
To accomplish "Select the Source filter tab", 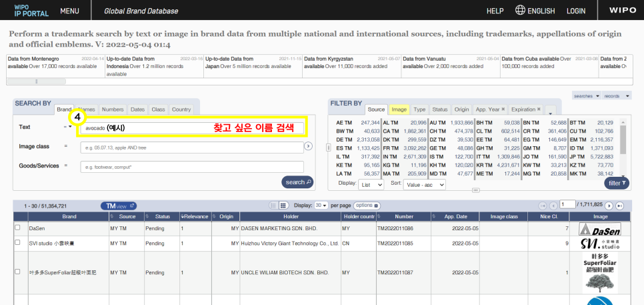I will [x=376, y=109].
